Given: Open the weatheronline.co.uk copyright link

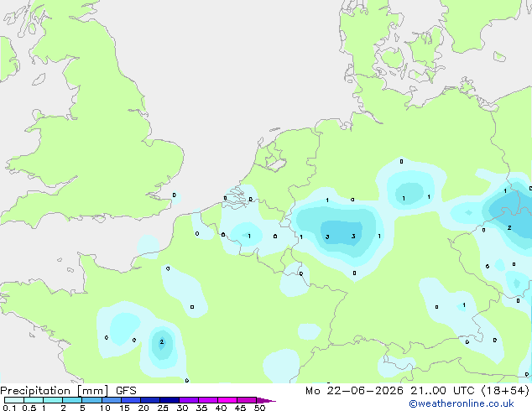Looking at the screenshot, I should point(462,403).
